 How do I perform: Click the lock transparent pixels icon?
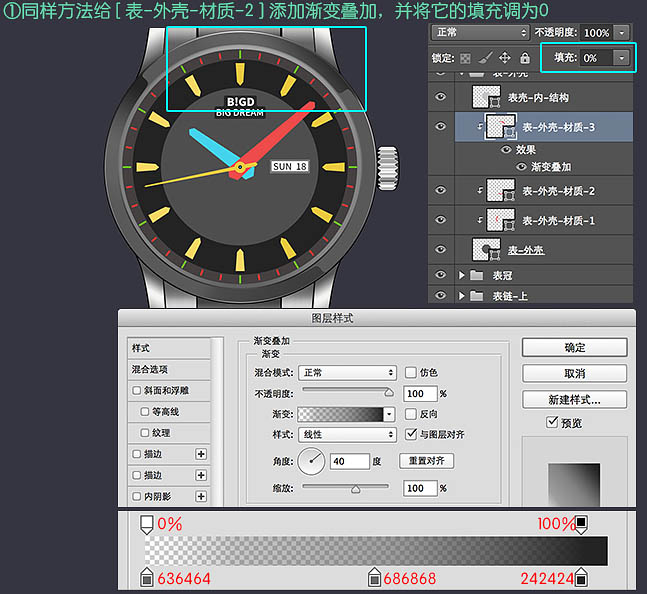[465, 59]
